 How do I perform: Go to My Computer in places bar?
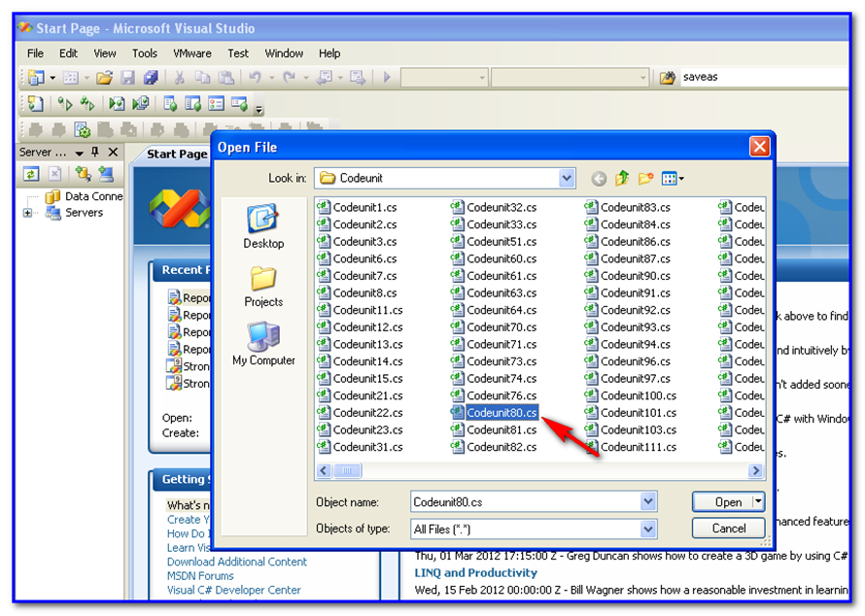point(263,344)
